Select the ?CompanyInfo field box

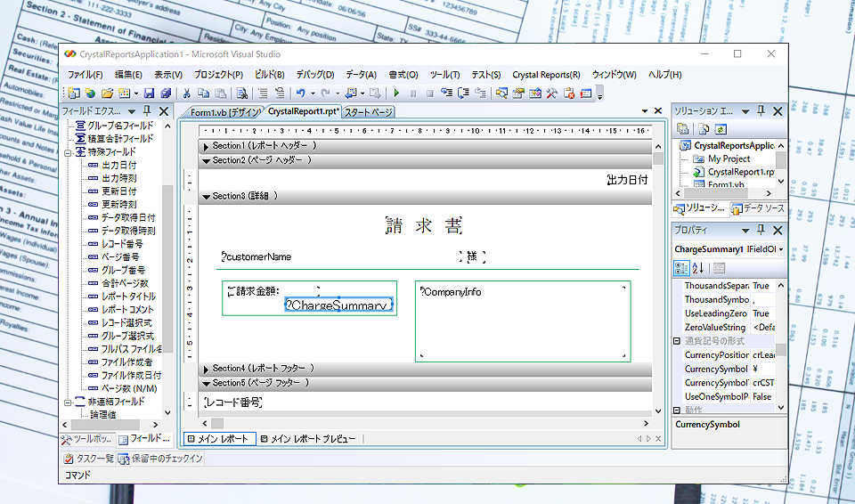coord(523,321)
